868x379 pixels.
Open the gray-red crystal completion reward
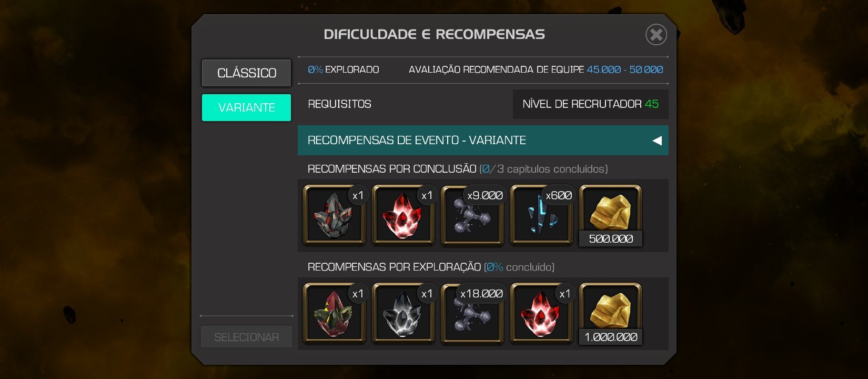click(335, 215)
